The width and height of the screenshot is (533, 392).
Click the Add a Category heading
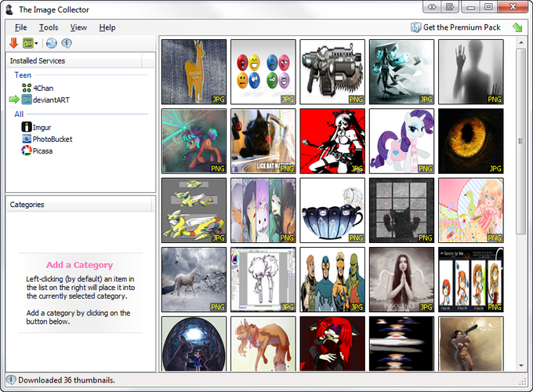click(79, 265)
